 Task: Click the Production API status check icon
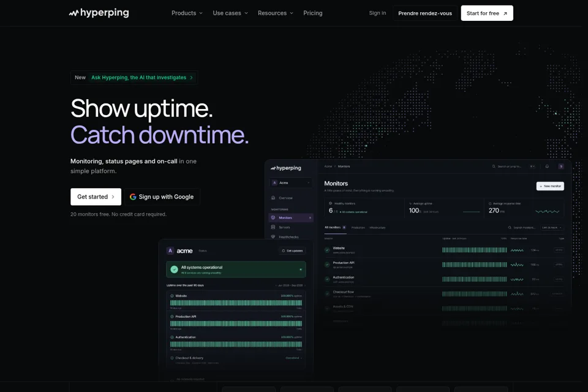[x=327, y=265]
